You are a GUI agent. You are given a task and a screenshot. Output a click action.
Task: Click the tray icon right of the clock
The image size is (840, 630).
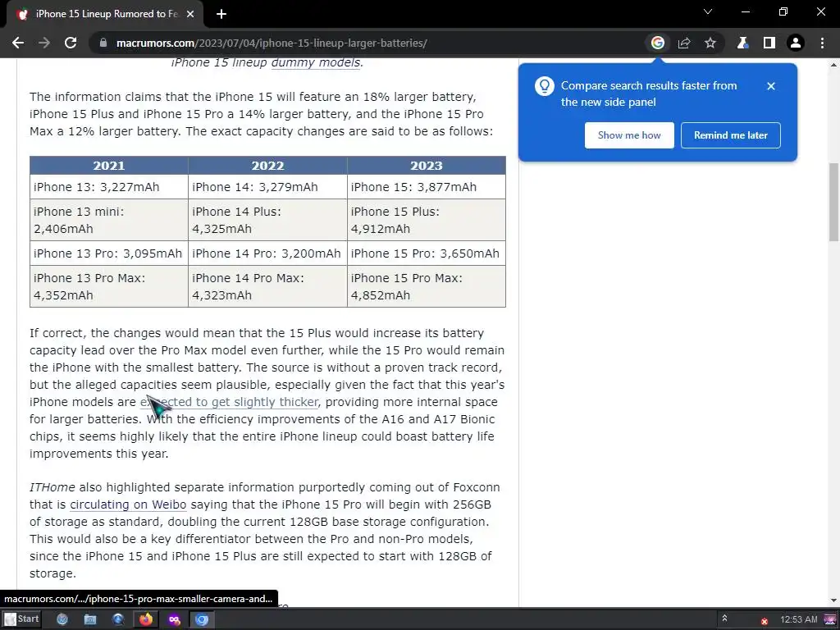pyautogui.click(x=830, y=620)
